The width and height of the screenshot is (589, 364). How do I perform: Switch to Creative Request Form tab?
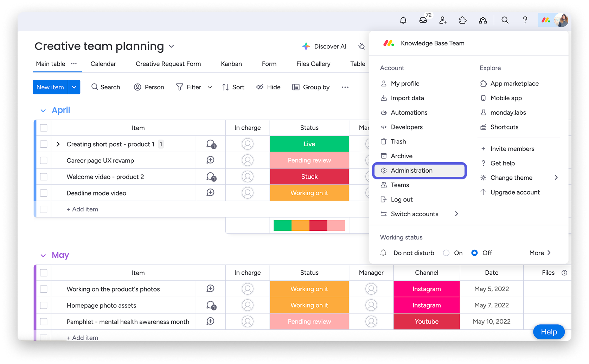(168, 64)
